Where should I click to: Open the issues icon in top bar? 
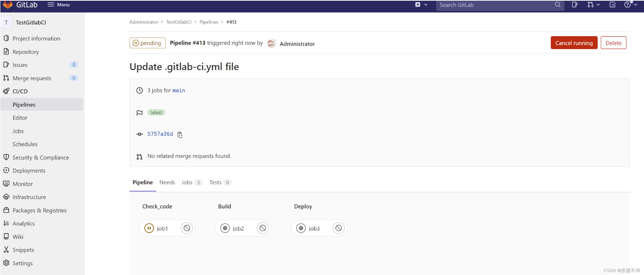click(x=575, y=5)
